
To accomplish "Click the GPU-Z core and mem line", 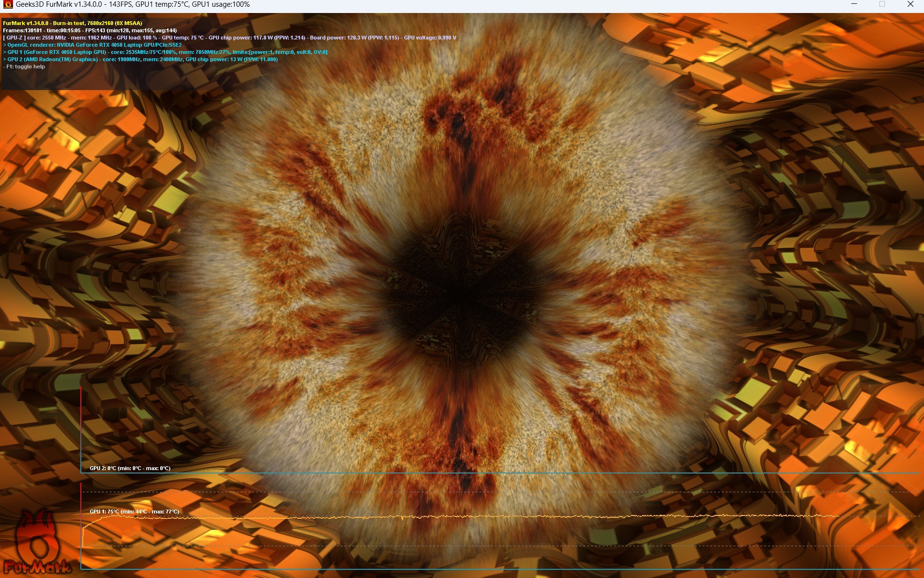I will click(x=229, y=38).
